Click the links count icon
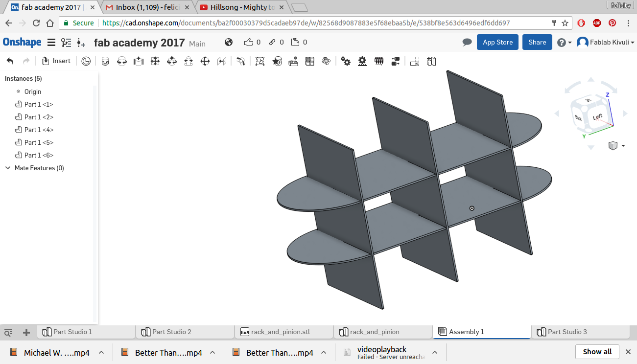The width and height of the screenshot is (637, 364). 273,42
